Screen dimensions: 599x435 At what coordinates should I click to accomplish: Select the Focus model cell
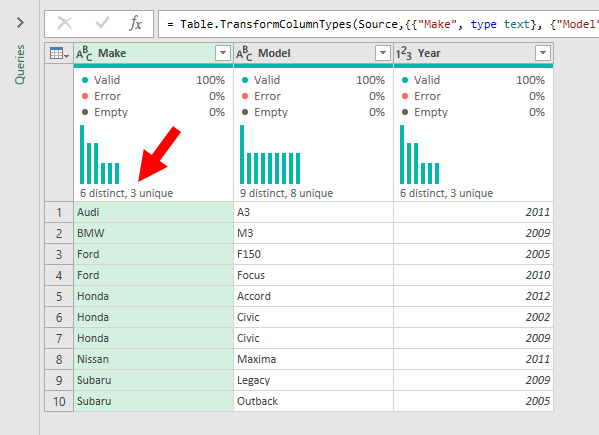point(313,275)
